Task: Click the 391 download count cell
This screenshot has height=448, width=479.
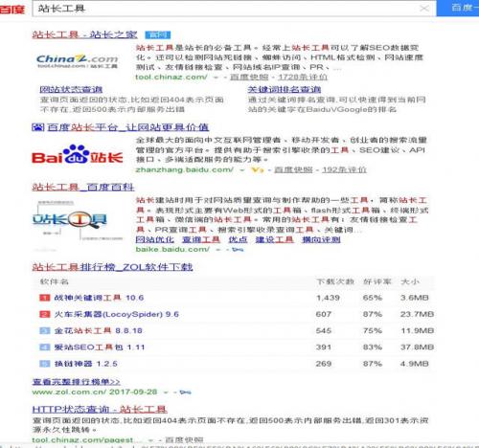Action: coord(324,347)
